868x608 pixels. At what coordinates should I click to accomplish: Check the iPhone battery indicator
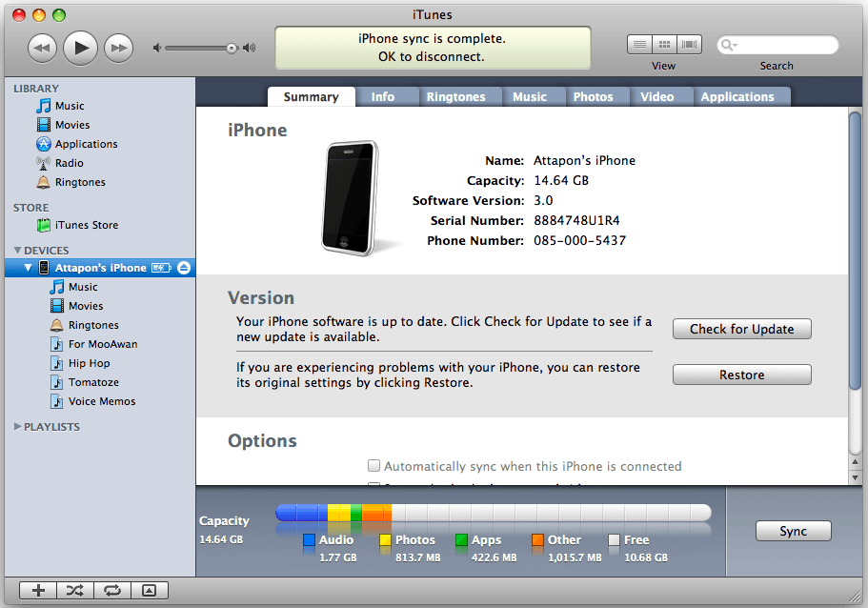pyautogui.click(x=162, y=268)
